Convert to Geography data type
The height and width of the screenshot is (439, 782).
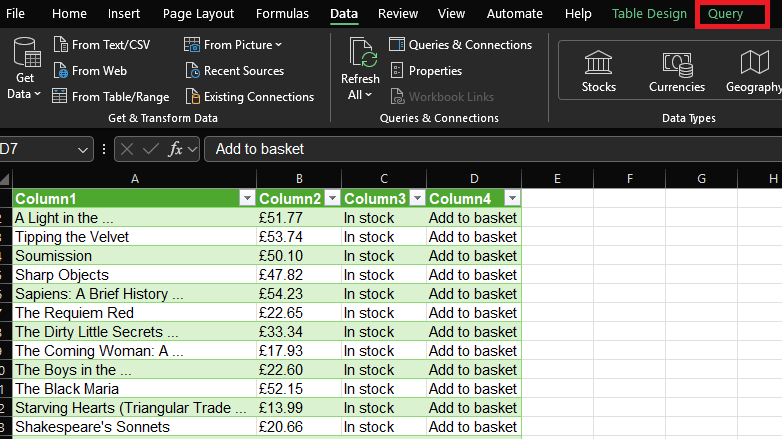pos(754,71)
